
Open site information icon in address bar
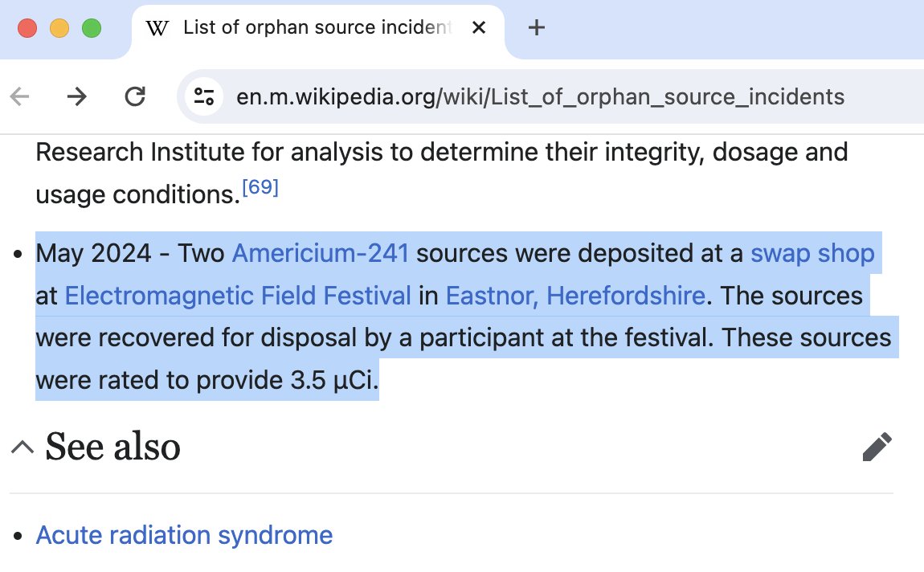click(x=204, y=96)
